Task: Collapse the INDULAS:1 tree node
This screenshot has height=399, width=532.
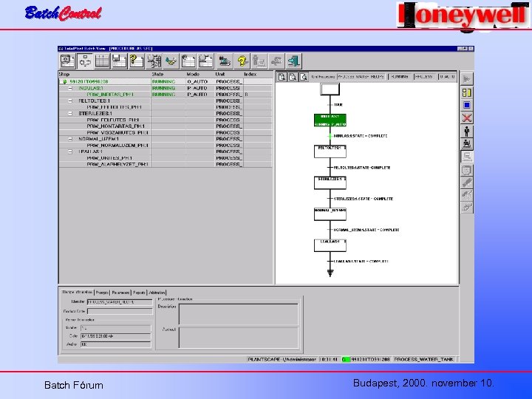Action: 70,88
